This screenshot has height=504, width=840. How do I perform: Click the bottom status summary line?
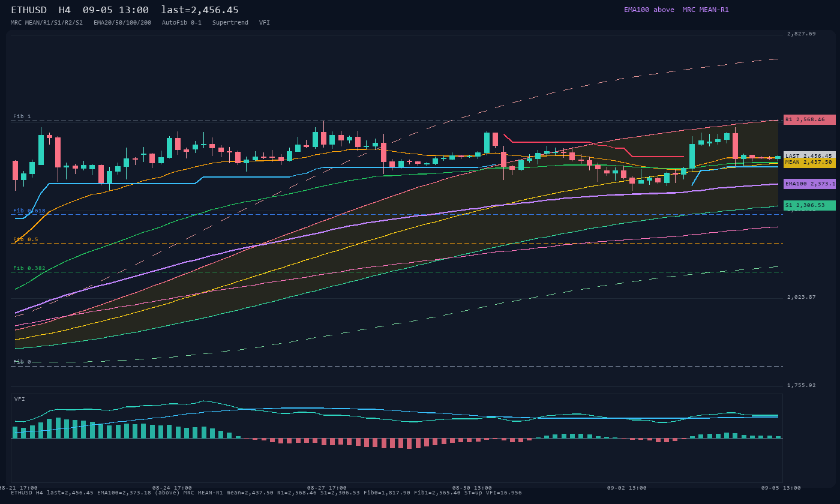point(266,493)
